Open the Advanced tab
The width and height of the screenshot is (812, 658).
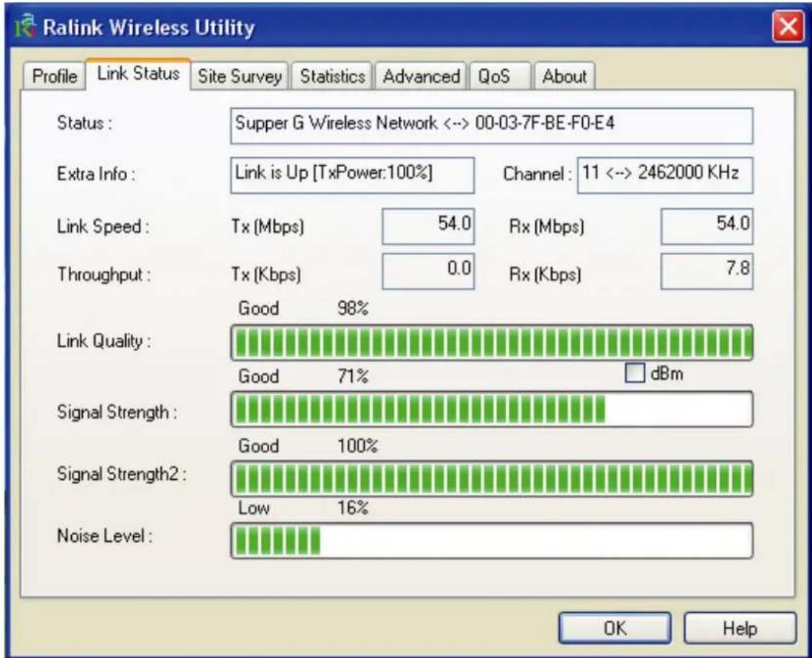[x=421, y=76]
